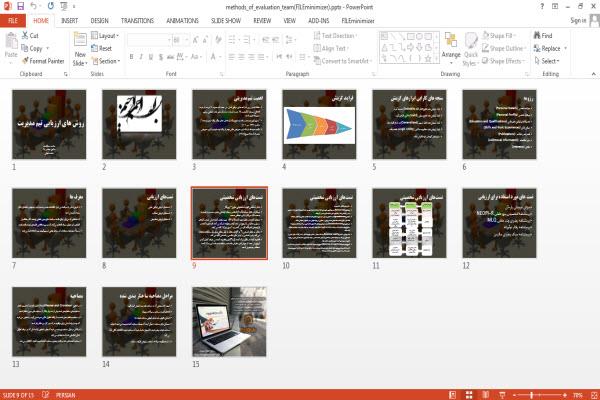Switch to the INSERT tab
This screenshot has width=600, height=400.
coord(69,21)
